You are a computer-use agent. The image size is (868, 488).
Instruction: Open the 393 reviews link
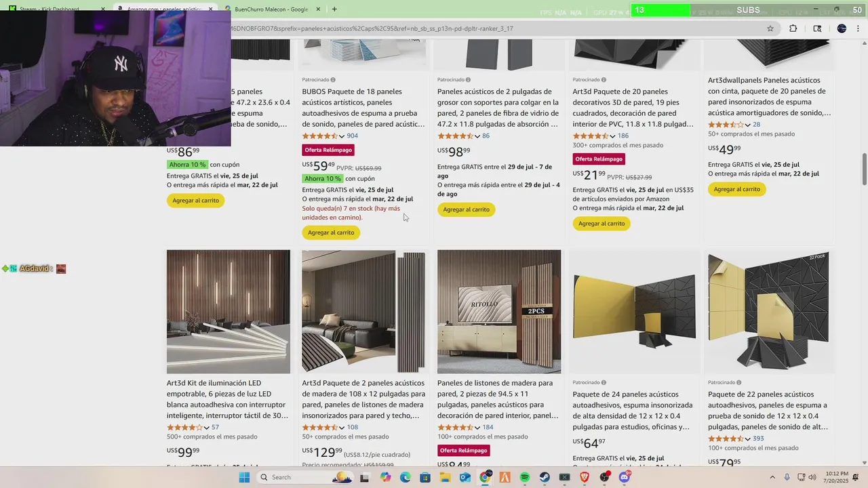tap(758, 439)
